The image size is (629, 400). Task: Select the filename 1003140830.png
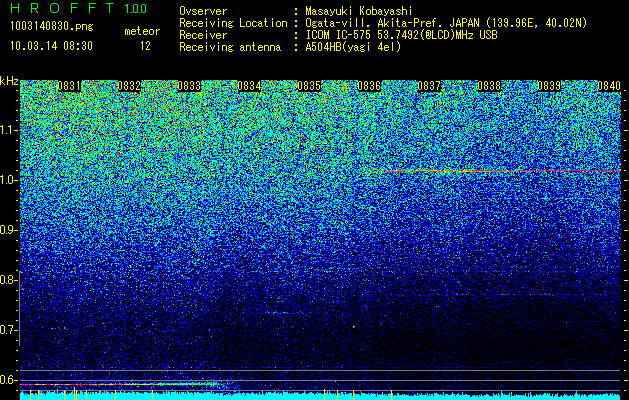(x=52, y=26)
